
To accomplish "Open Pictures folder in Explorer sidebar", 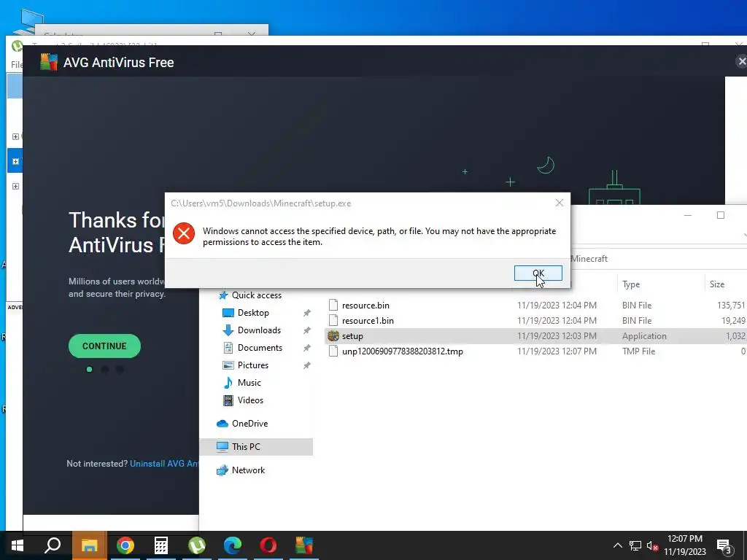I will (x=253, y=365).
